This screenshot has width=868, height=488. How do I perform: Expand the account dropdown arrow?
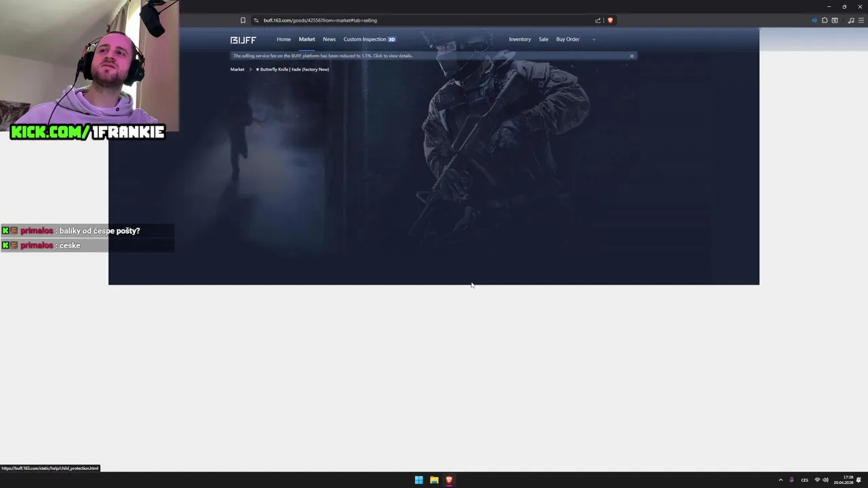[x=593, y=39]
